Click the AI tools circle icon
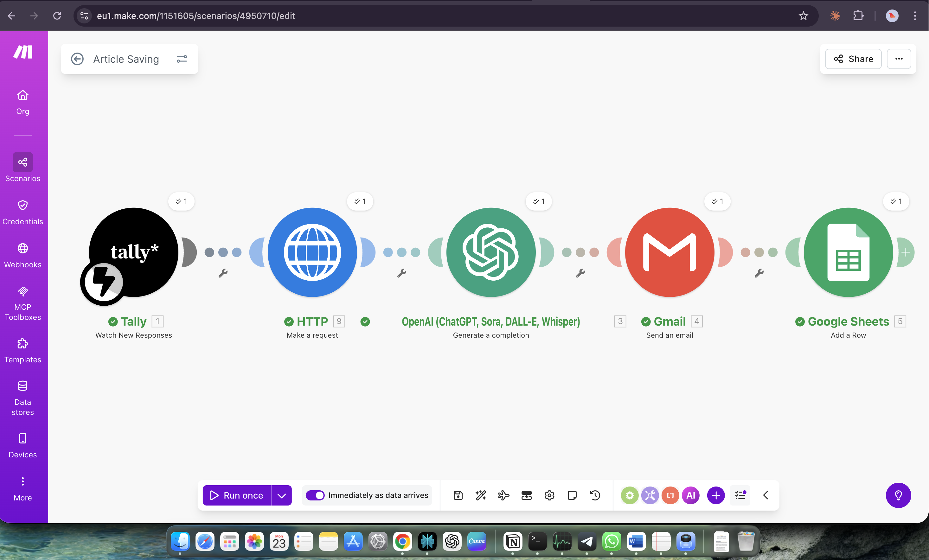Image resolution: width=929 pixels, height=560 pixels. point(690,495)
